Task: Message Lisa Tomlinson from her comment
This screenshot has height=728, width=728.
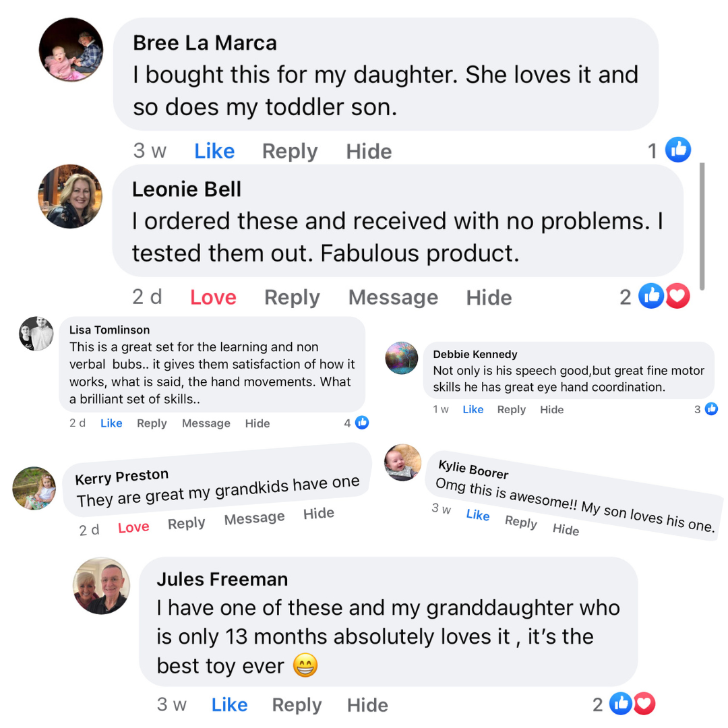Action: 206,423
